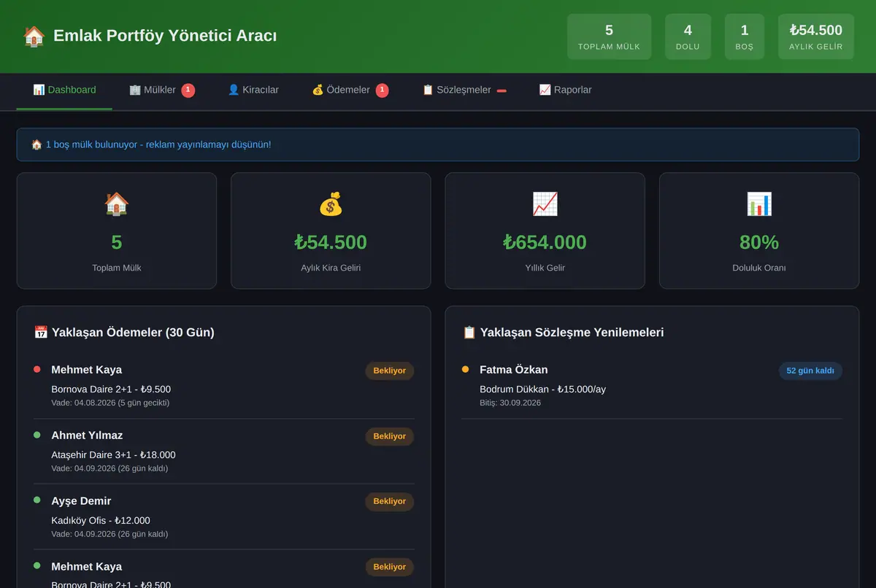Click the house logo beside the app title
This screenshot has width=876, height=588.
tap(34, 36)
